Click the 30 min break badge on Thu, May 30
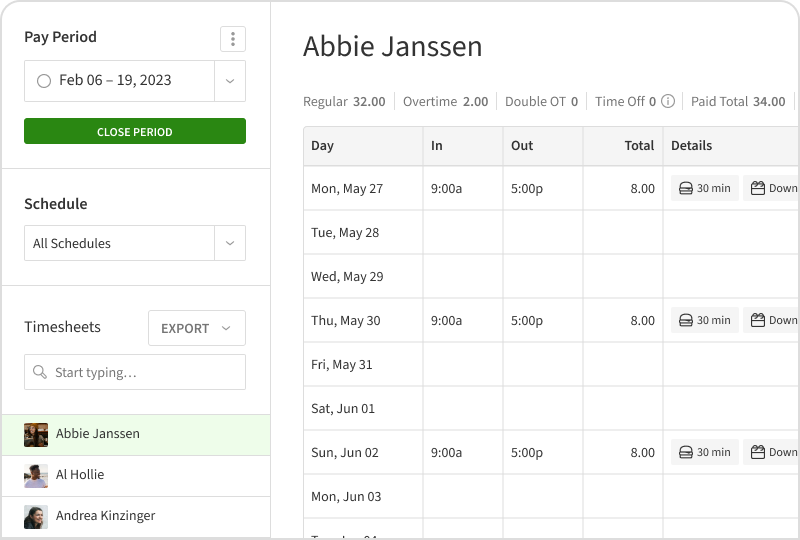 [x=705, y=320]
